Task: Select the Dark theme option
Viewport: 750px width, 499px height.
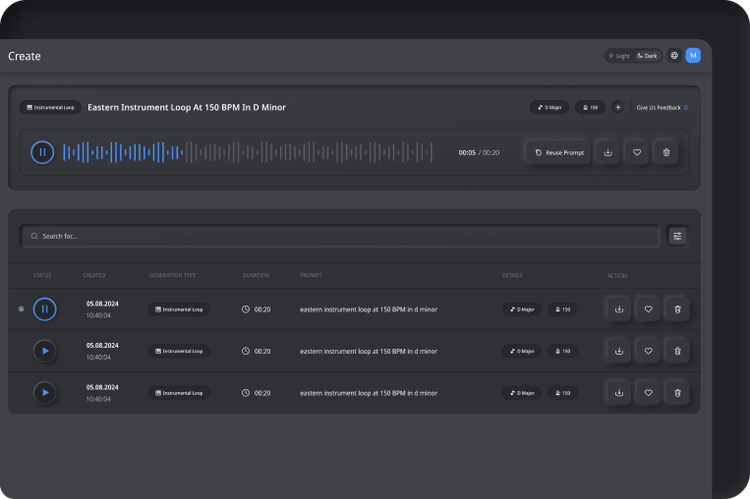Action: point(648,56)
